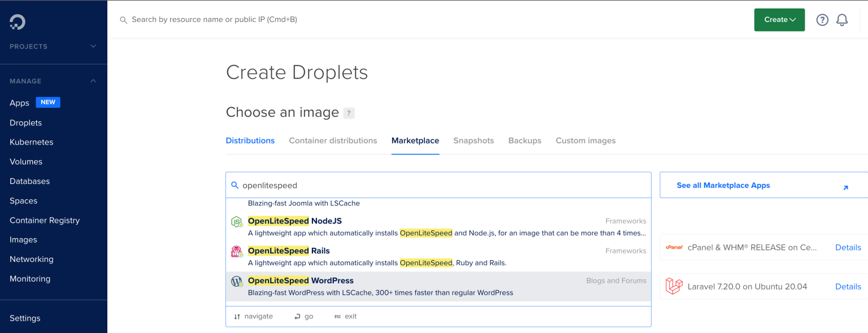Click the cPanel logo icon
Screen dimensions: 868x333
pyautogui.click(x=674, y=247)
